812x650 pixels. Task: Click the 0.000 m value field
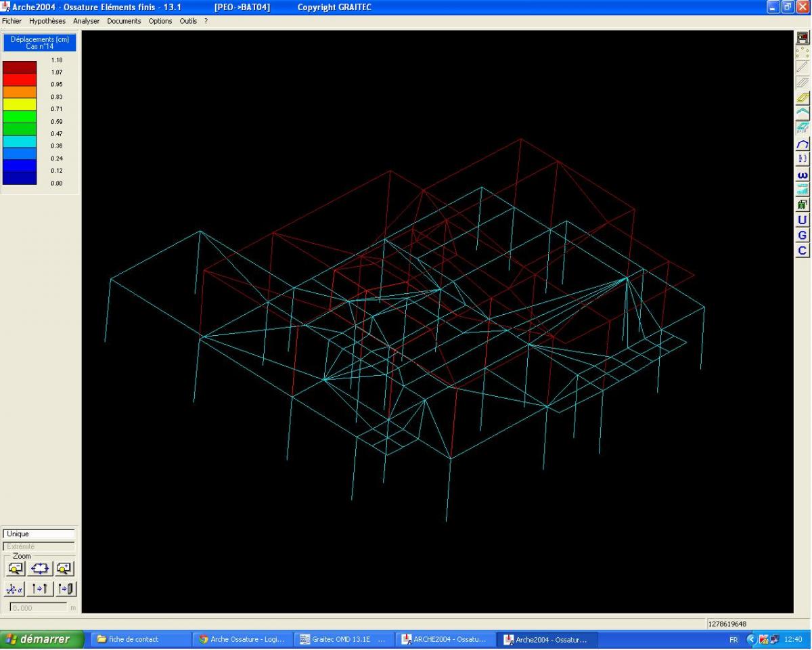point(39,607)
